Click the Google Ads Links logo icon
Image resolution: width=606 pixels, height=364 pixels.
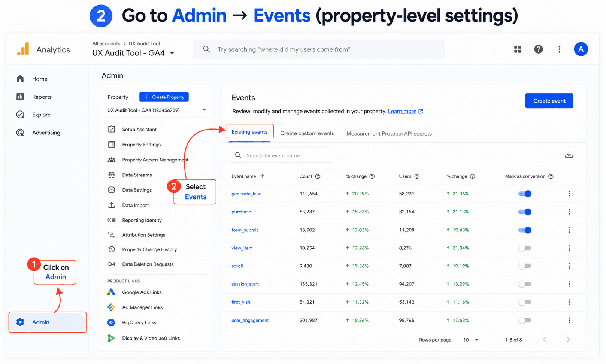point(111,292)
